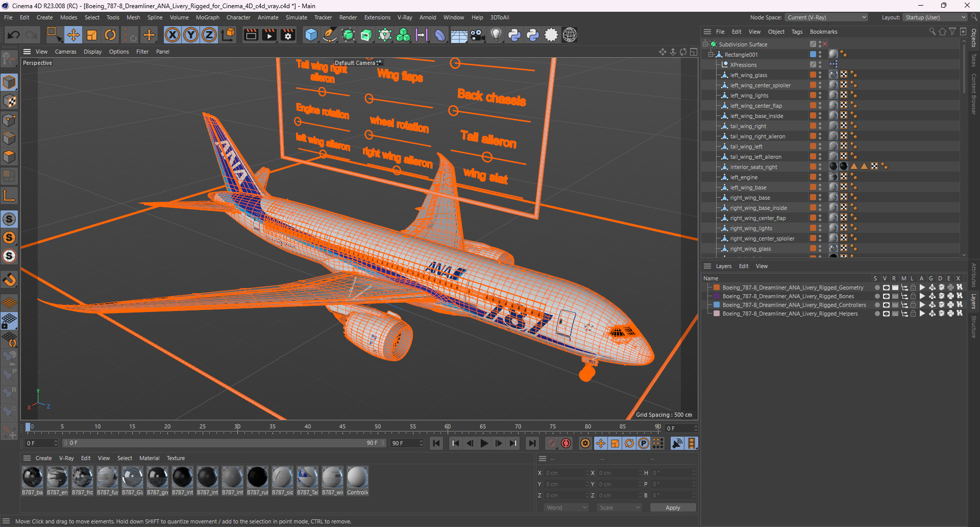This screenshot has width=980, height=527.
Task: Select the Scale tool icon
Action: pyautogui.click(x=92, y=35)
